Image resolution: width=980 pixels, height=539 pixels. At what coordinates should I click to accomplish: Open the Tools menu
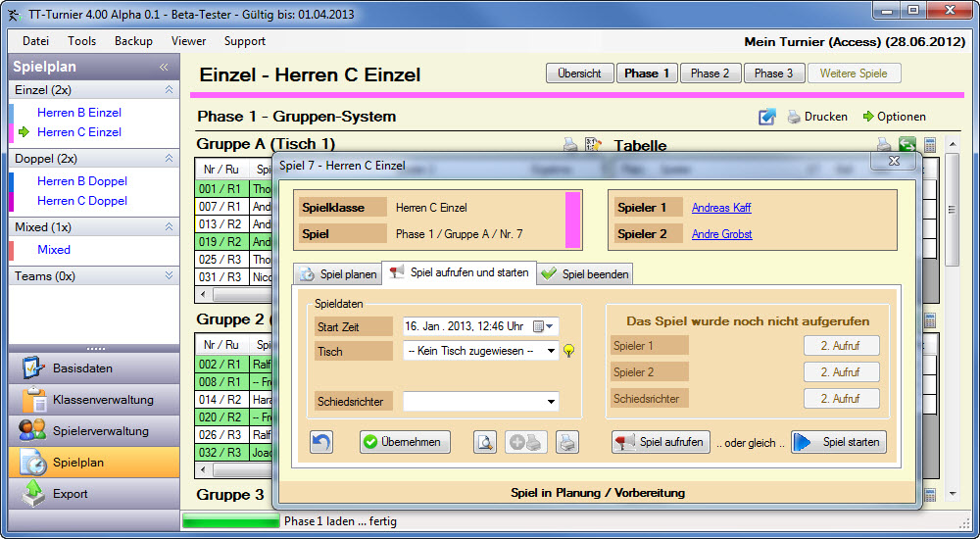[81, 41]
